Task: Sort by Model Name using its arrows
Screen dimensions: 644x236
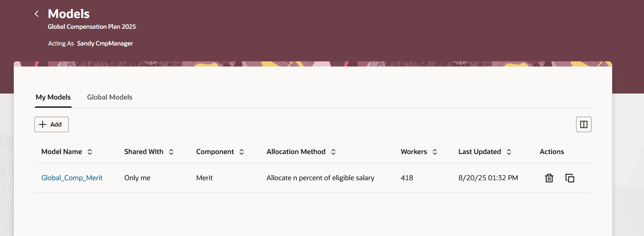Action: pos(90,152)
